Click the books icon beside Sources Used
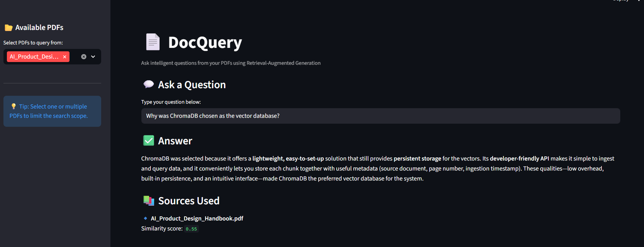 149,200
